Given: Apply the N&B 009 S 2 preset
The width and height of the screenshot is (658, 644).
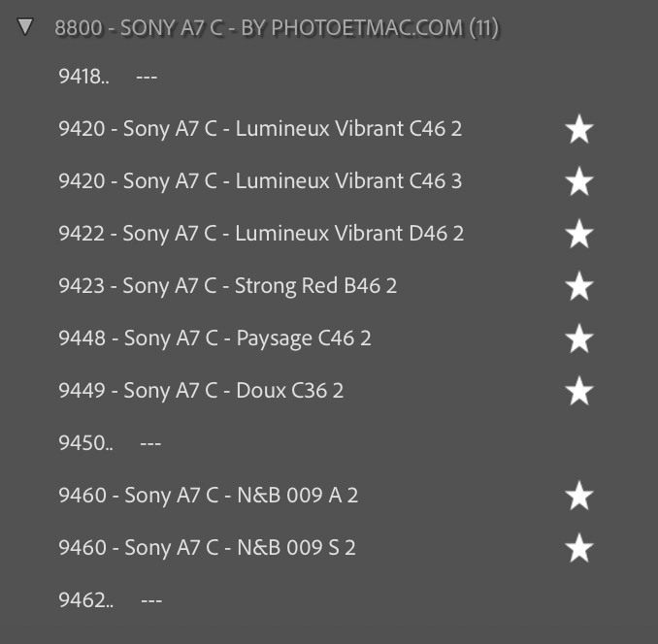Looking at the screenshot, I should click(x=207, y=548).
